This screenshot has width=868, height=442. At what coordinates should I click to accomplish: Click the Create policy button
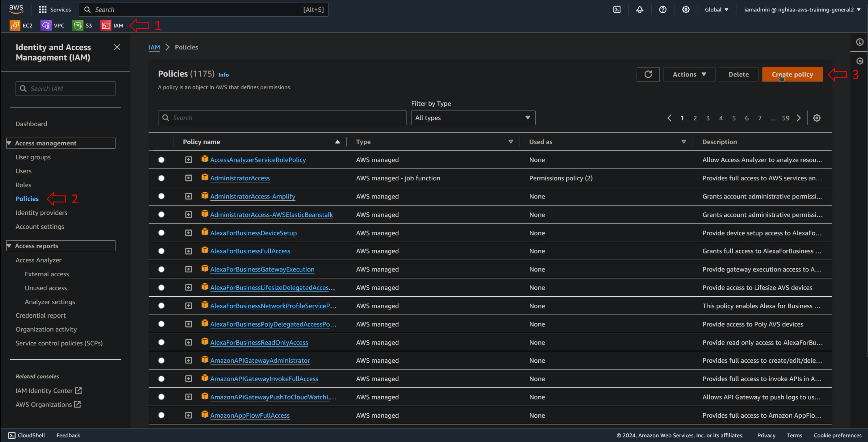point(792,74)
